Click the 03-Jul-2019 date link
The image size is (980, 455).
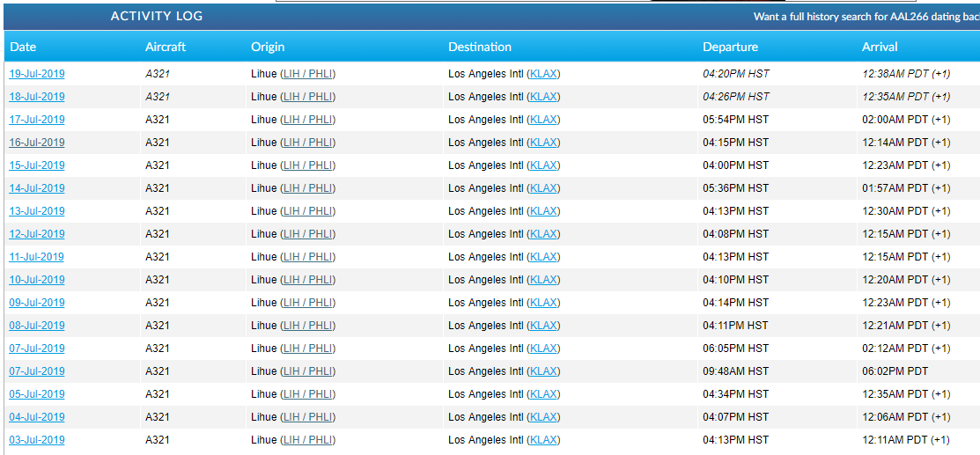[37, 440]
